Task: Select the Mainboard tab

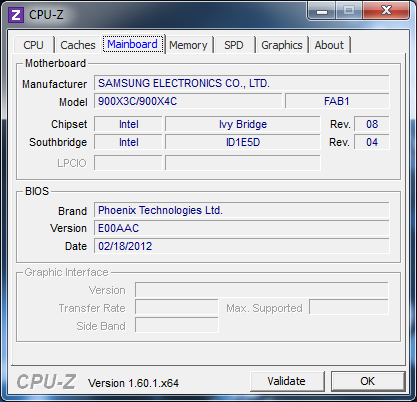Action: click(x=133, y=44)
